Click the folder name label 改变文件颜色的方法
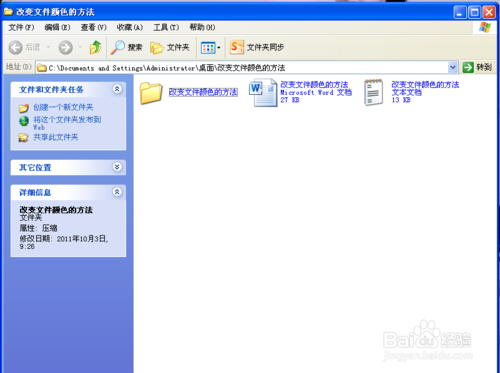Image resolution: width=500 pixels, height=373 pixels. pos(203,92)
